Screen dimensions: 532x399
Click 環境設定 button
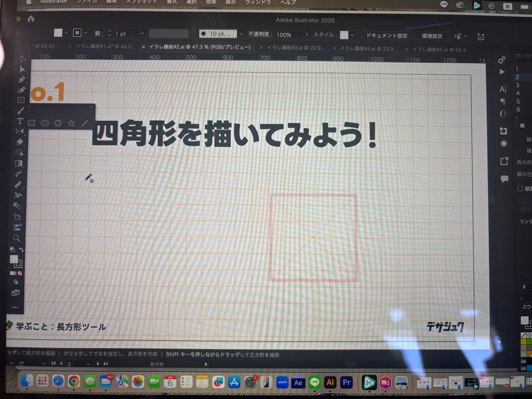click(432, 36)
